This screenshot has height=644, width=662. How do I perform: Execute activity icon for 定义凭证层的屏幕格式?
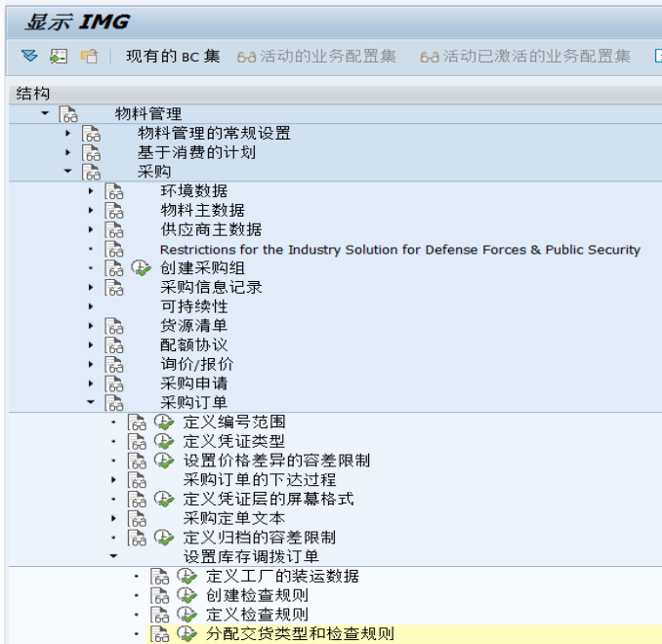click(164, 500)
